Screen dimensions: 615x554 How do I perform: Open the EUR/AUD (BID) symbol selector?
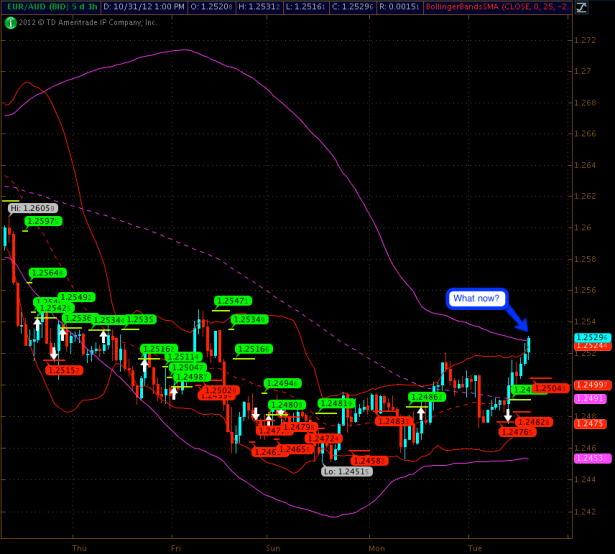click(x=36, y=7)
